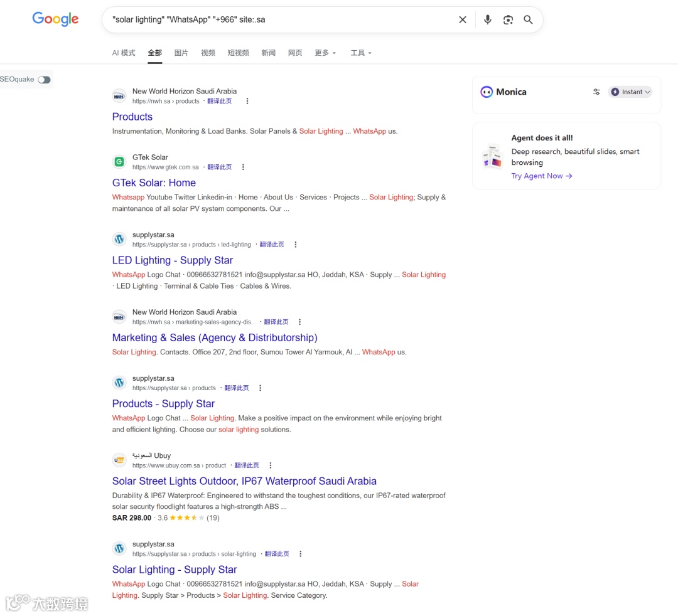Click Try Agent Now link

542,176
